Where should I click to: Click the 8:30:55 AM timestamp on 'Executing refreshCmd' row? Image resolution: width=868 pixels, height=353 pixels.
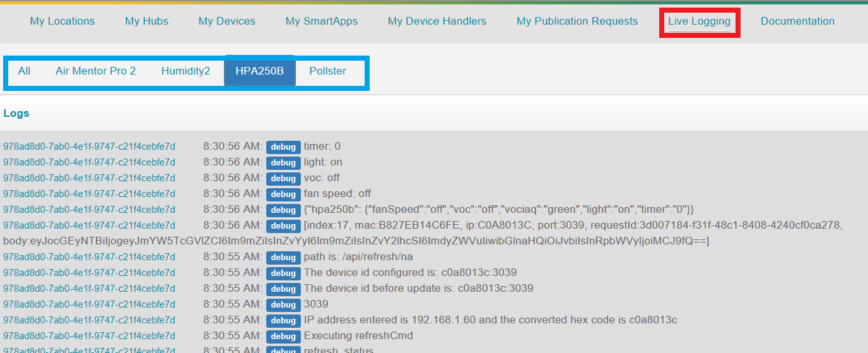(x=232, y=336)
